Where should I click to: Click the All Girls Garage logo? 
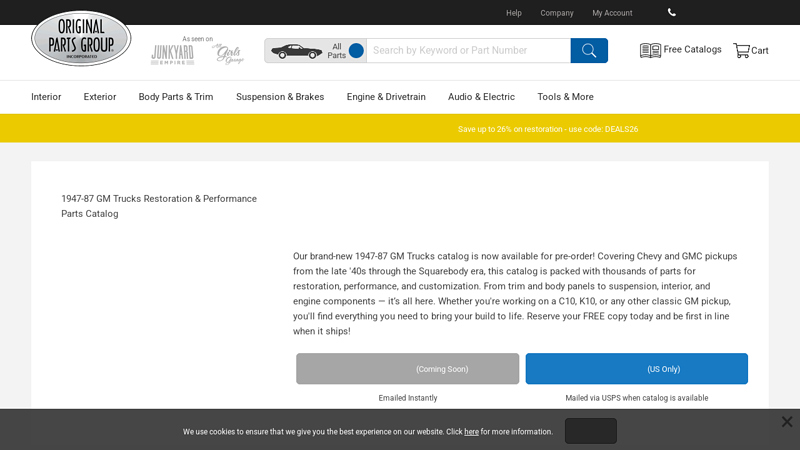point(227,54)
